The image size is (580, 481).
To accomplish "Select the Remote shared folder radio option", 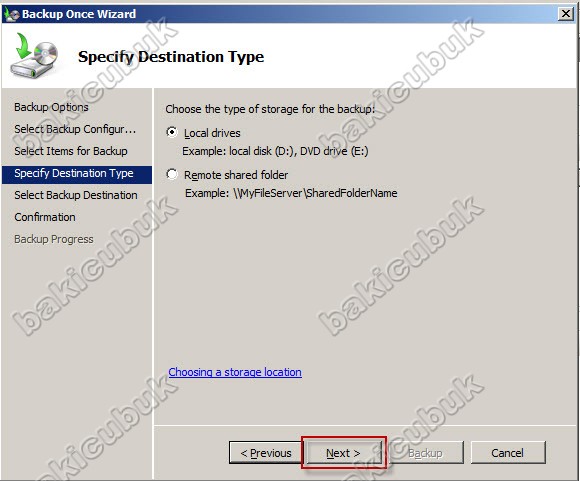I will tap(172, 174).
